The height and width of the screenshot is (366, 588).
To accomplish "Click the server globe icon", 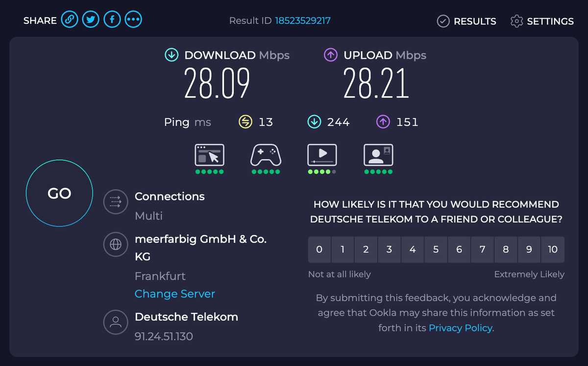I will click(116, 244).
